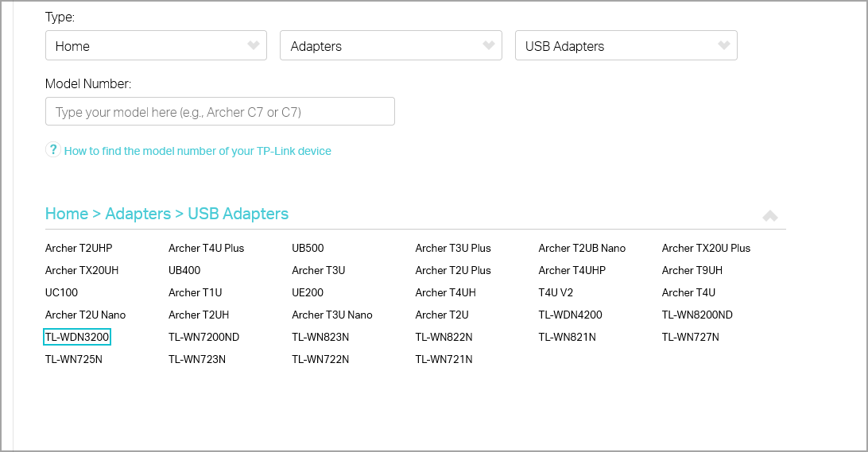Open the model number help link
The height and width of the screenshot is (452, 868).
pyautogui.click(x=198, y=151)
